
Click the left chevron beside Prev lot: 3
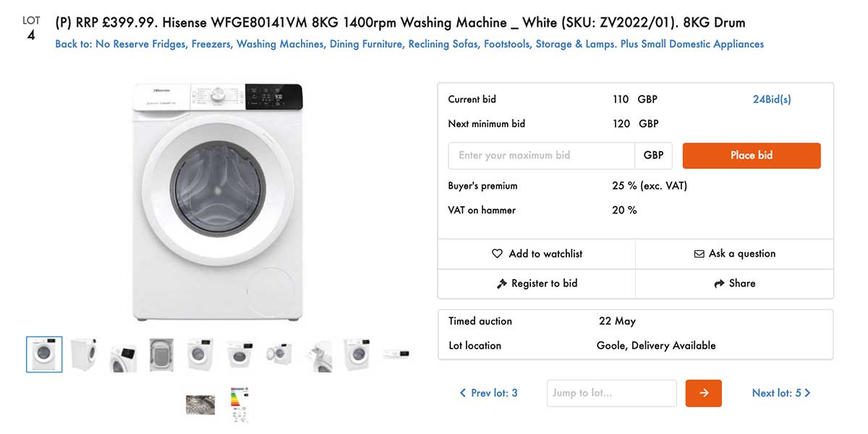click(463, 393)
